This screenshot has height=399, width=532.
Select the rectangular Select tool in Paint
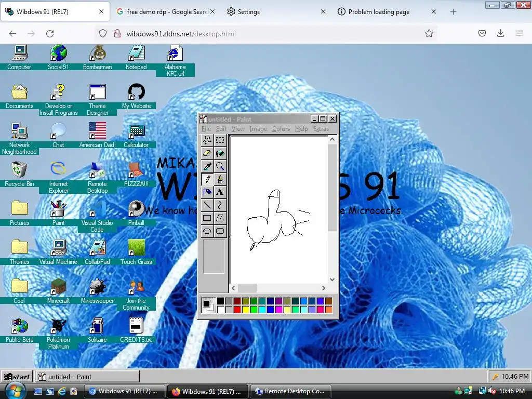(220, 140)
